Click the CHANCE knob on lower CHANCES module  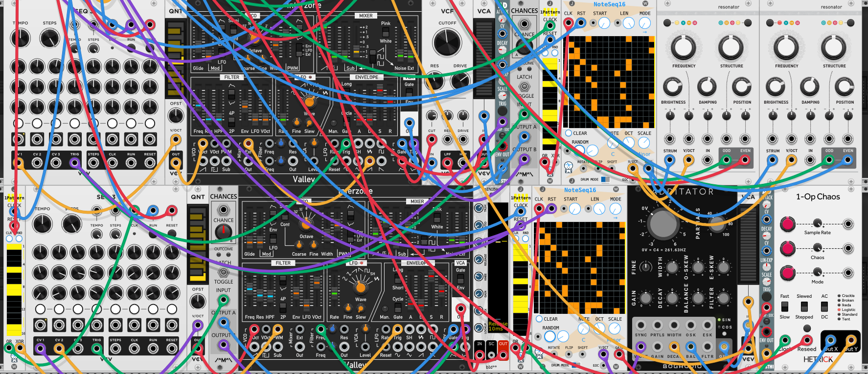224,232
